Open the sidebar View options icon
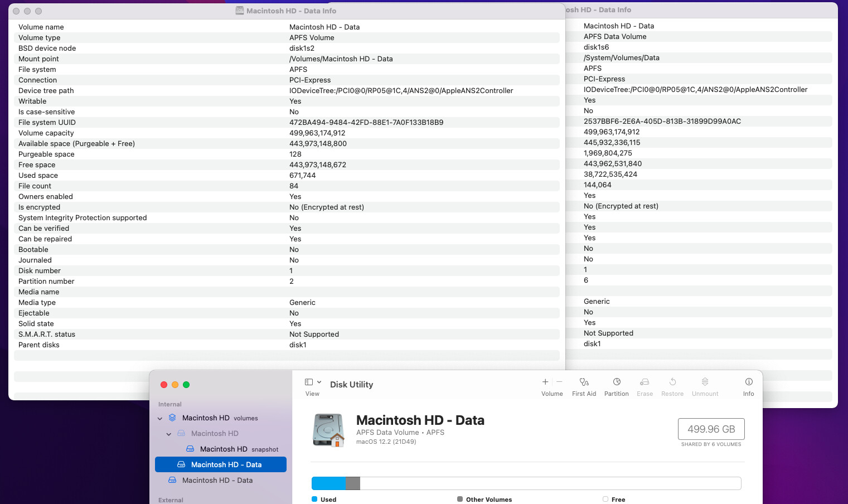848x504 pixels. tap(309, 382)
